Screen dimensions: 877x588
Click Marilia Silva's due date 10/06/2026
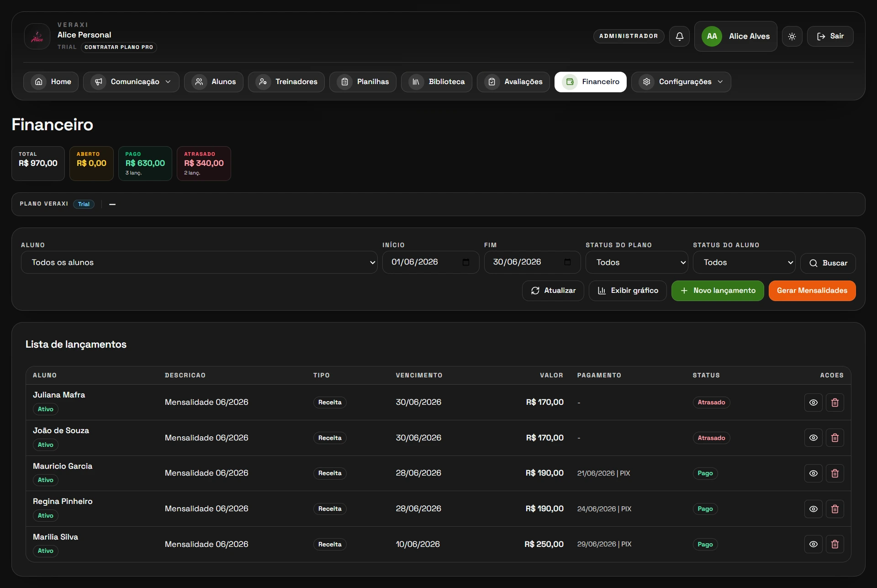(x=417, y=544)
